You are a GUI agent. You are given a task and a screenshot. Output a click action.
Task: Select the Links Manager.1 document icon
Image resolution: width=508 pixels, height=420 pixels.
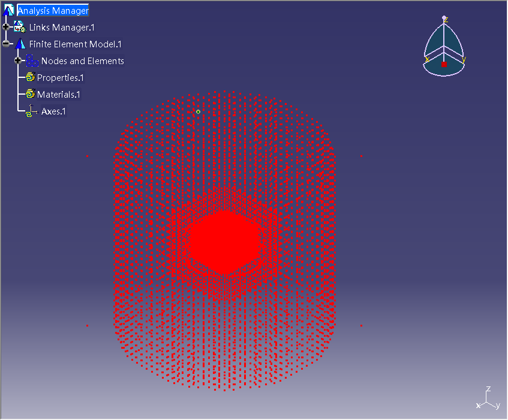(x=20, y=27)
